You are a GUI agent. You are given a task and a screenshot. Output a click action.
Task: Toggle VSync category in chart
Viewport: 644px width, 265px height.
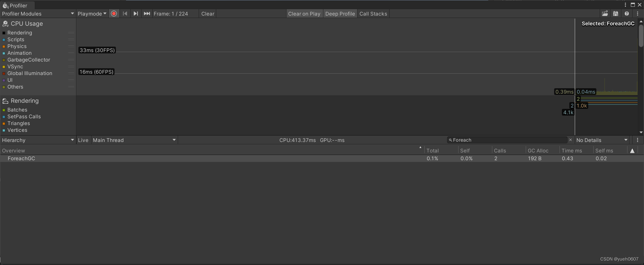coord(4,67)
